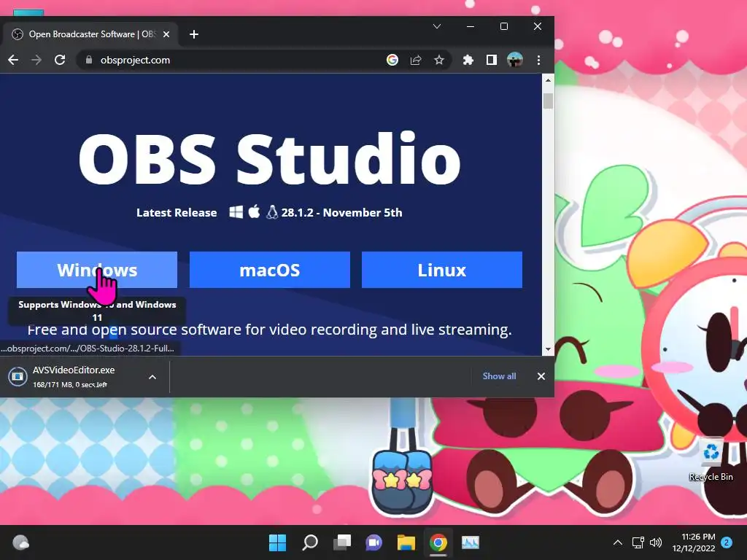Click the '28.1.2 - November 5th' text
This screenshot has width=747, height=560.
click(x=341, y=212)
